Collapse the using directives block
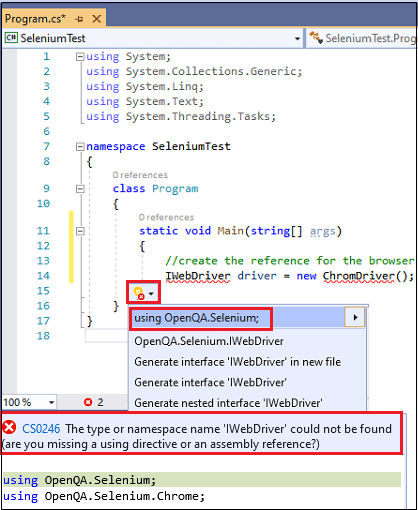Screen dimensions: 418x510 coord(80,57)
